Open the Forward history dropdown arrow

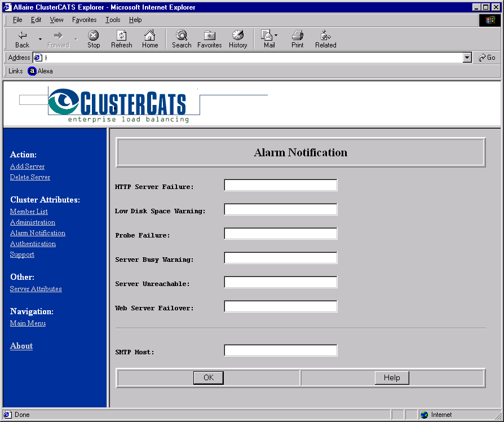[76, 39]
